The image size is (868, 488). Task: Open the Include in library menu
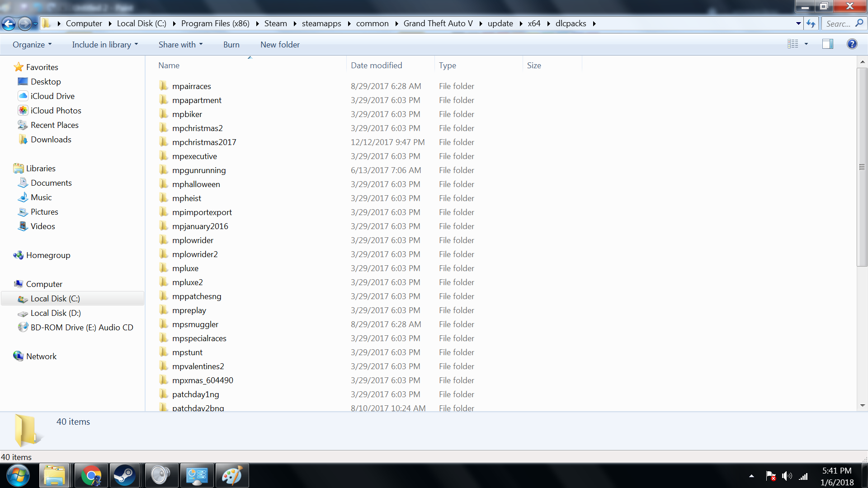point(105,44)
